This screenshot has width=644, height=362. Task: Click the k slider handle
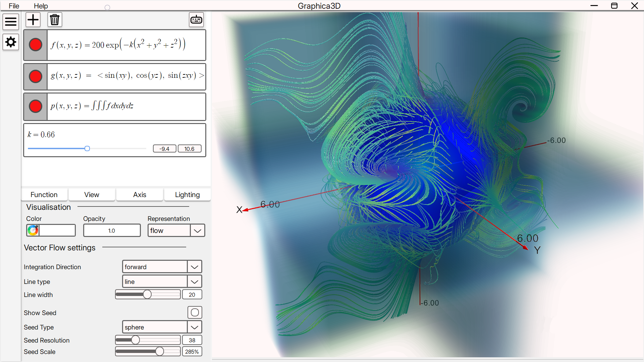coord(87,148)
